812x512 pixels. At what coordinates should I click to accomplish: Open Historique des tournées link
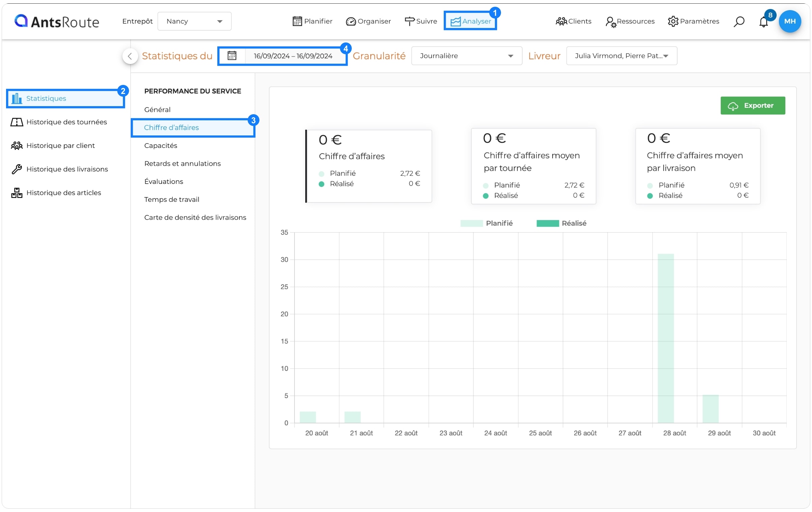tap(66, 122)
